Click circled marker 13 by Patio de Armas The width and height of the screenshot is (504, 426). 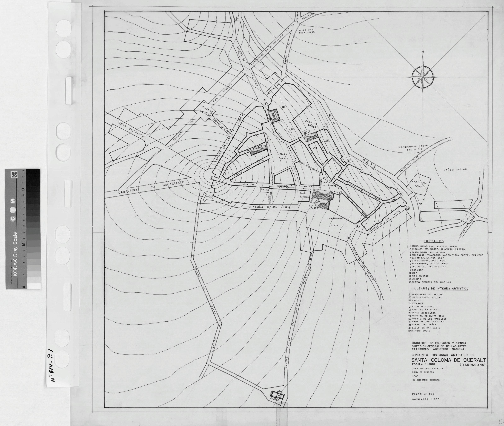pyautogui.click(x=326, y=125)
